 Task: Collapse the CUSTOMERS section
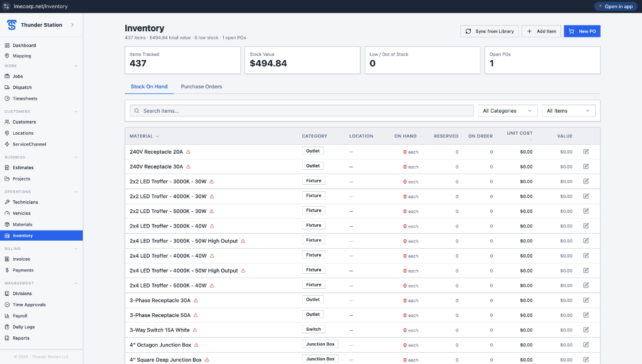(76, 112)
